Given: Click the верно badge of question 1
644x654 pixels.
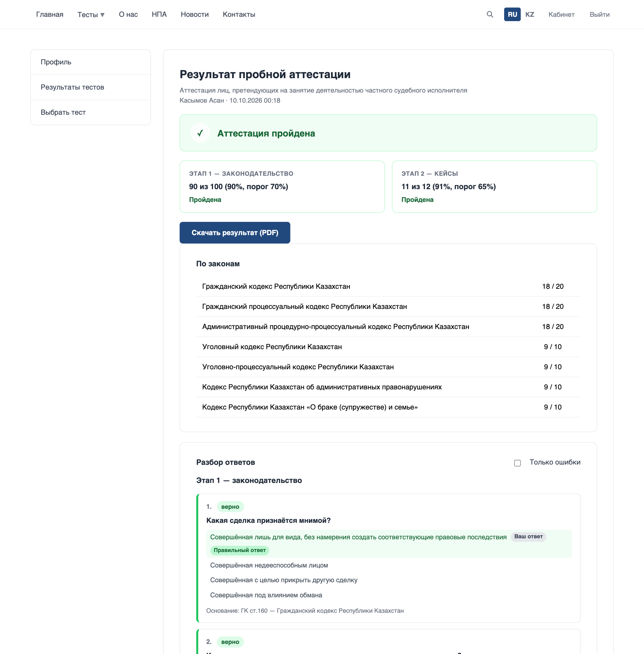Looking at the screenshot, I should pos(230,506).
